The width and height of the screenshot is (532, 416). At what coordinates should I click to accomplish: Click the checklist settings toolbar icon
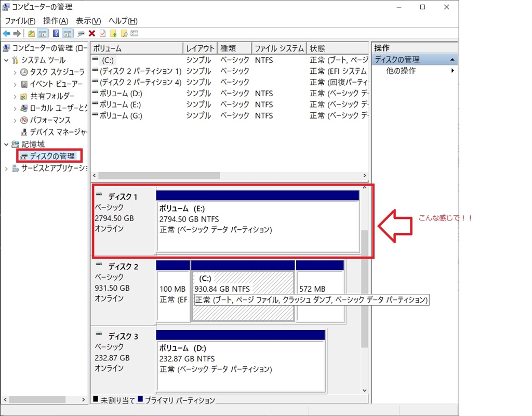[135, 33]
